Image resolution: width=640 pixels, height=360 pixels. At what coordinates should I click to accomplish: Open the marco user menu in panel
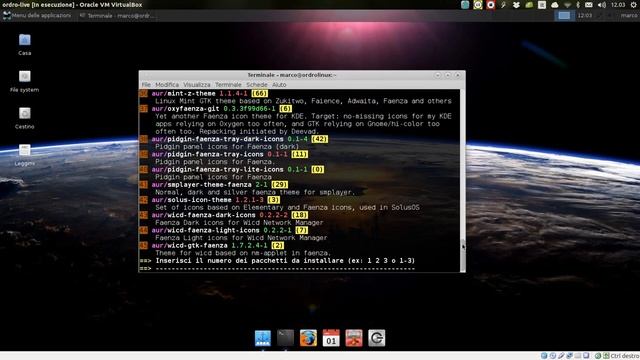[x=629, y=16]
